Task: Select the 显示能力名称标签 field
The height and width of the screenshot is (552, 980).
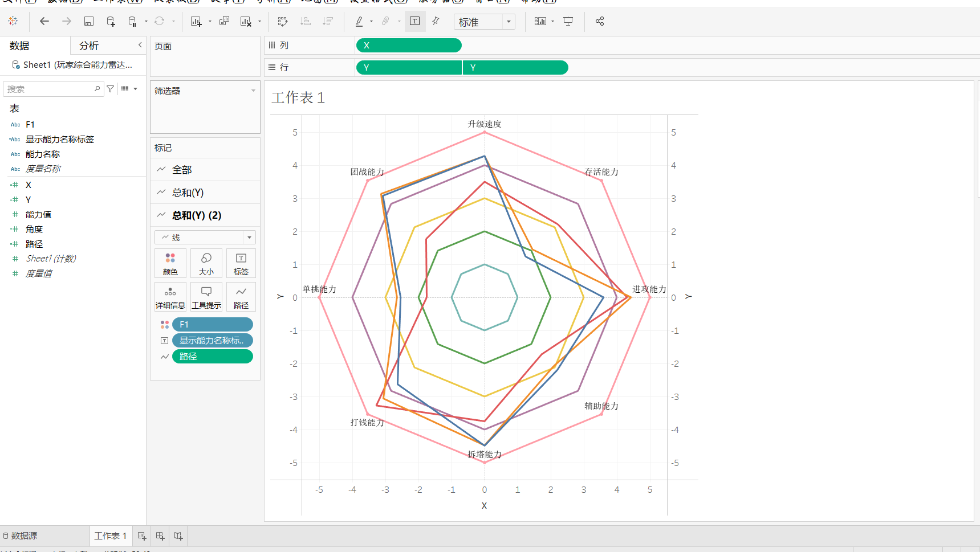Action: (60, 139)
